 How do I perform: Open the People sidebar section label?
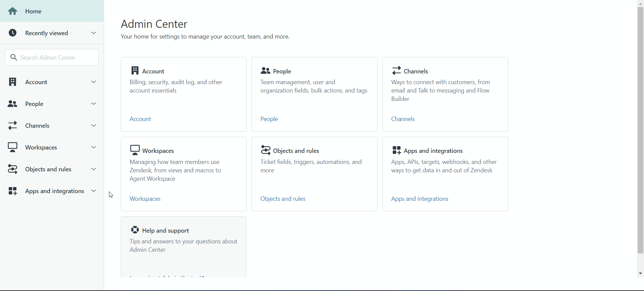34,104
